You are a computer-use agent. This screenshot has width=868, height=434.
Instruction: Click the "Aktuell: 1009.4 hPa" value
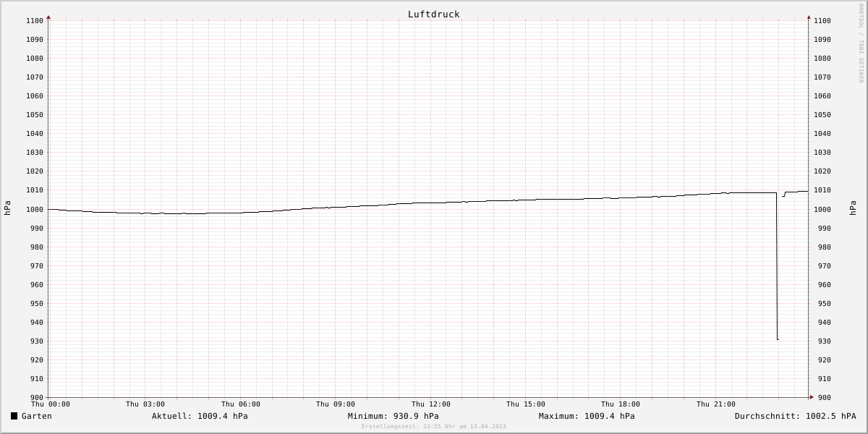200,416
